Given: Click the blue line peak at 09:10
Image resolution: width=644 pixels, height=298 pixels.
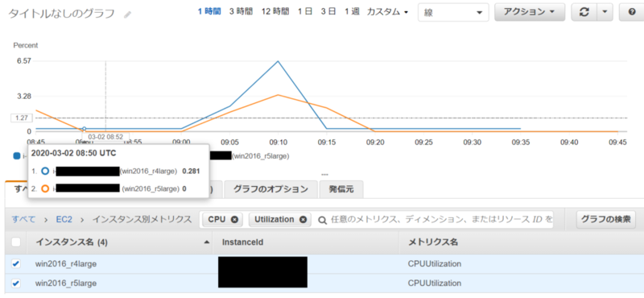Looking at the screenshot, I should tap(278, 61).
